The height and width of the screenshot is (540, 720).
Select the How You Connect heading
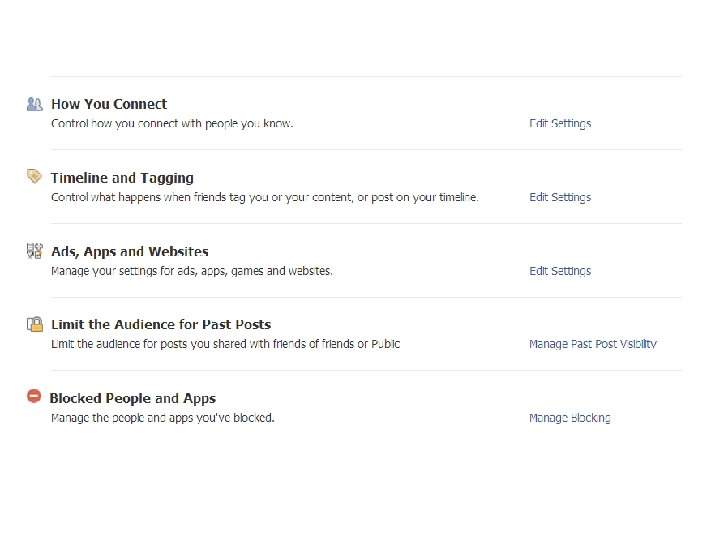coord(109,104)
